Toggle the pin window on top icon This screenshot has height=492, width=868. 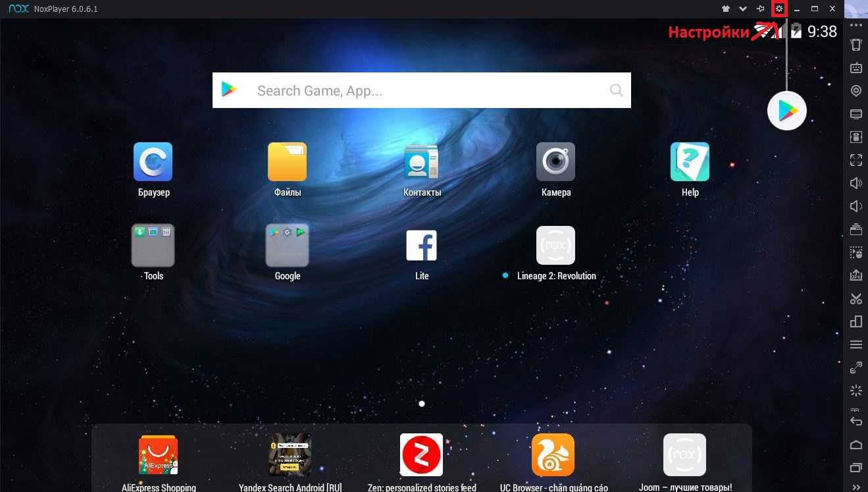point(761,9)
